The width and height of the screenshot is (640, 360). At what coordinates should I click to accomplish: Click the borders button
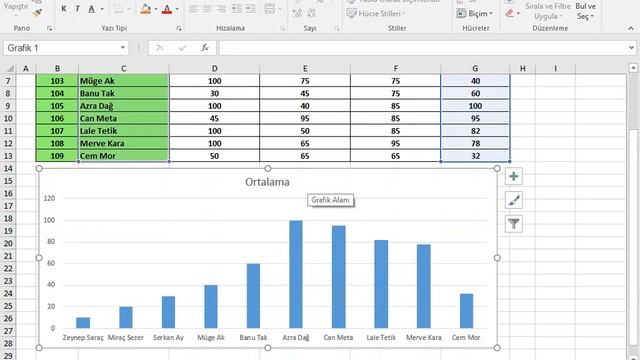(118, 9)
